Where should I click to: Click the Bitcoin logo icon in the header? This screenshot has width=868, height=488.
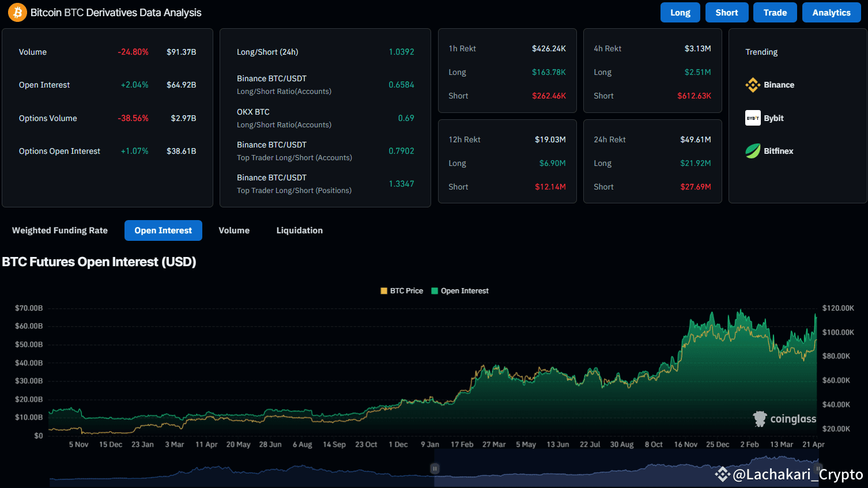[17, 12]
